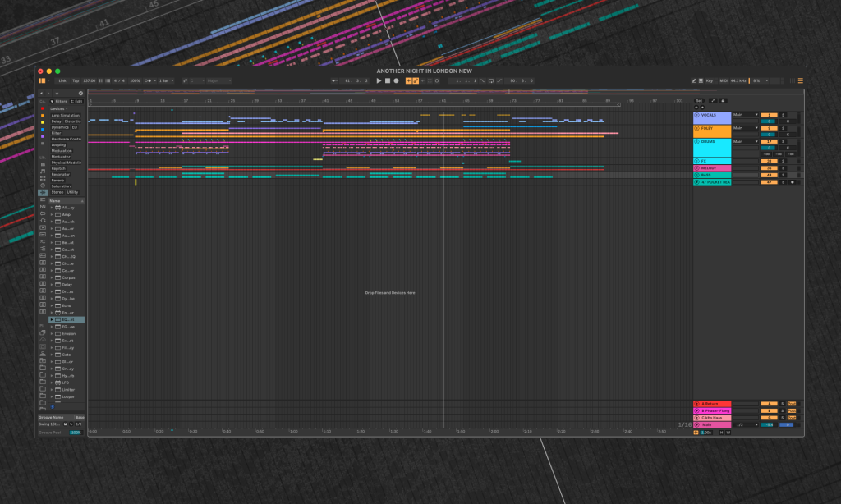The height and width of the screenshot is (504, 841).
Task: Solo the VOCALS track
Action: click(x=784, y=115)
